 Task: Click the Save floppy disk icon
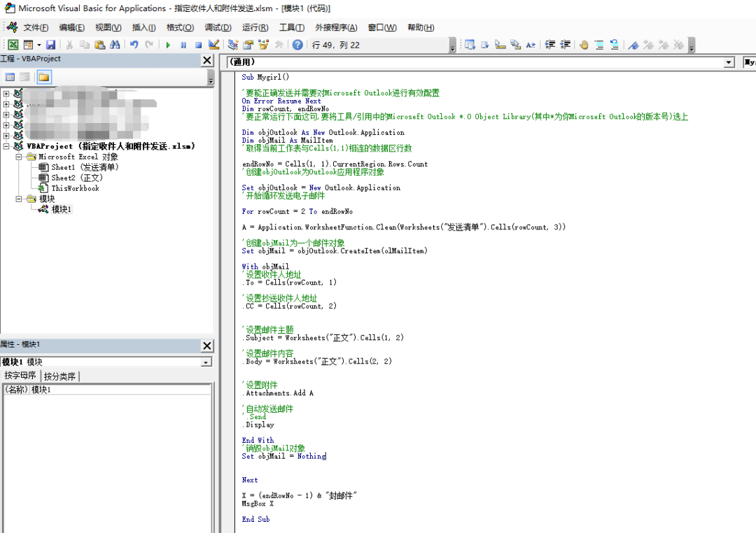coord(51,45)
